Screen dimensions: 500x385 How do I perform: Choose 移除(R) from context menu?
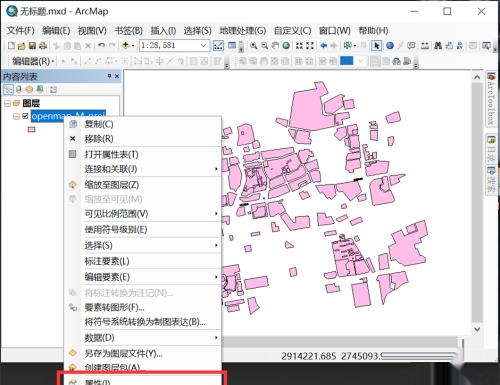[x=143, y=139]
